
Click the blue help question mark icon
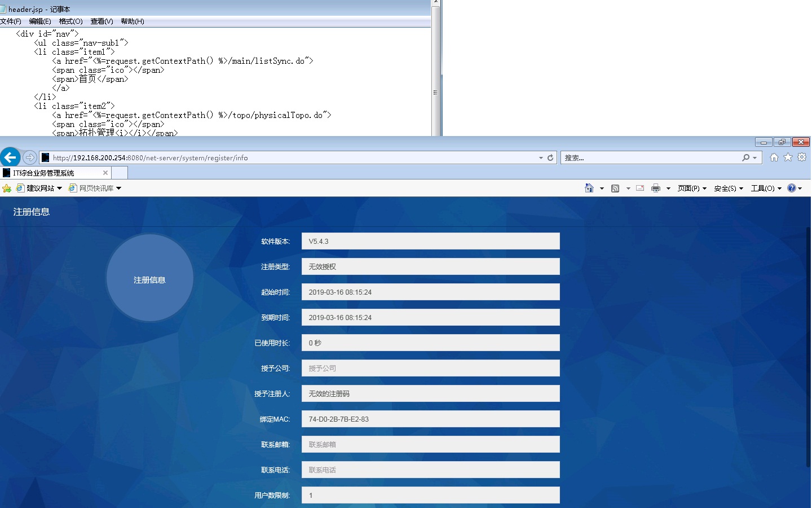click(x=792, y=189)
